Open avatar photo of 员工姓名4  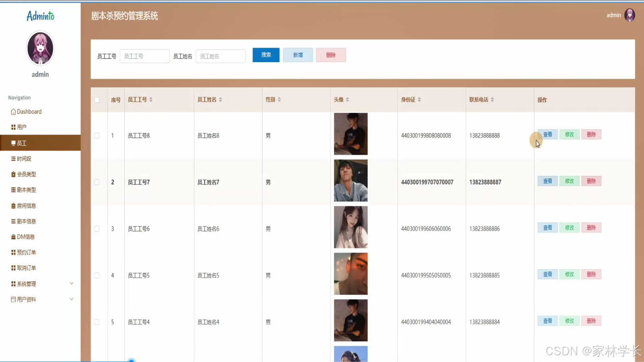tap(351, 320)
